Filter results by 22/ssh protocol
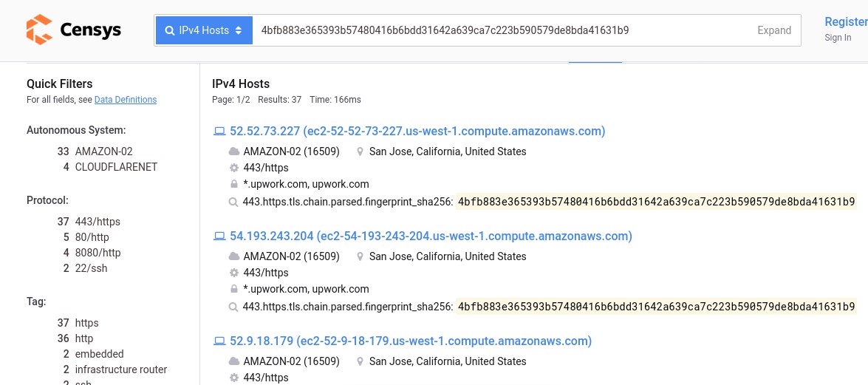868x385 pixels. (x=92, y=268)
